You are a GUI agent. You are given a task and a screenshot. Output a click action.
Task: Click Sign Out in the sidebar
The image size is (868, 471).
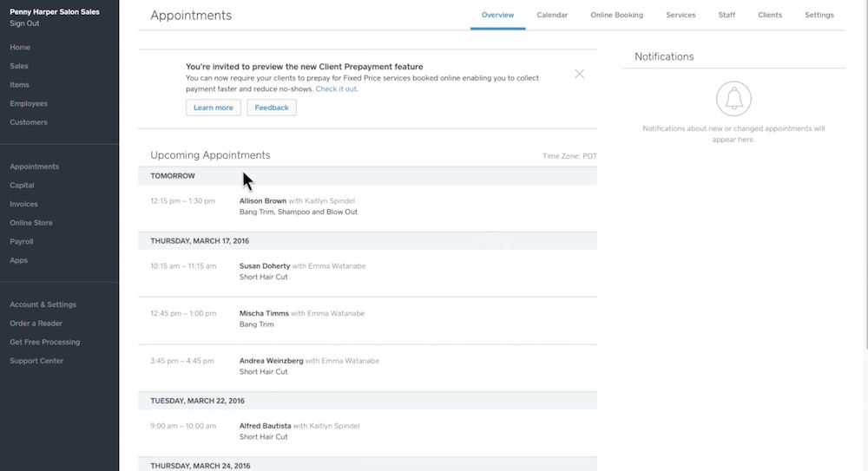tap(24, 23)
